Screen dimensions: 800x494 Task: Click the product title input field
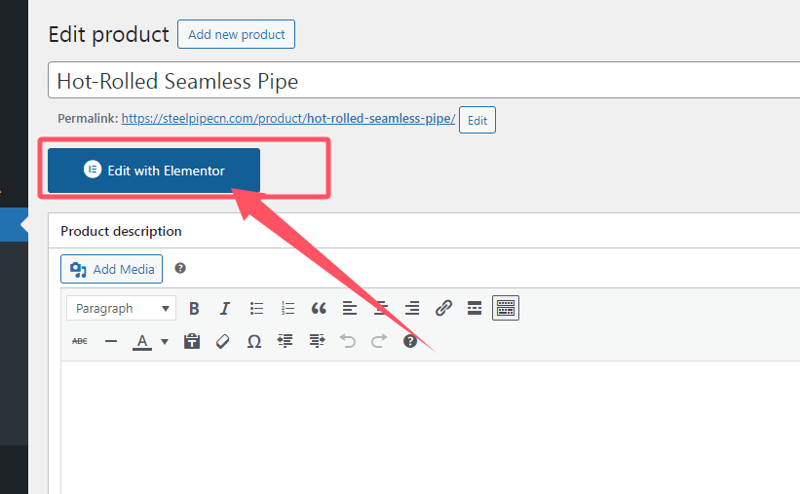(424, 80)
